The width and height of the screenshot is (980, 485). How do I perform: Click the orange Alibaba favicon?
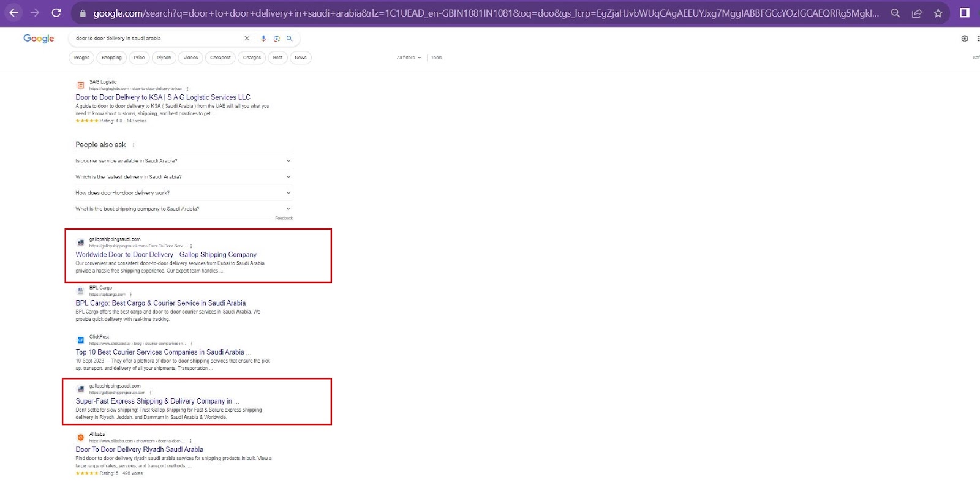pos(80,437)
